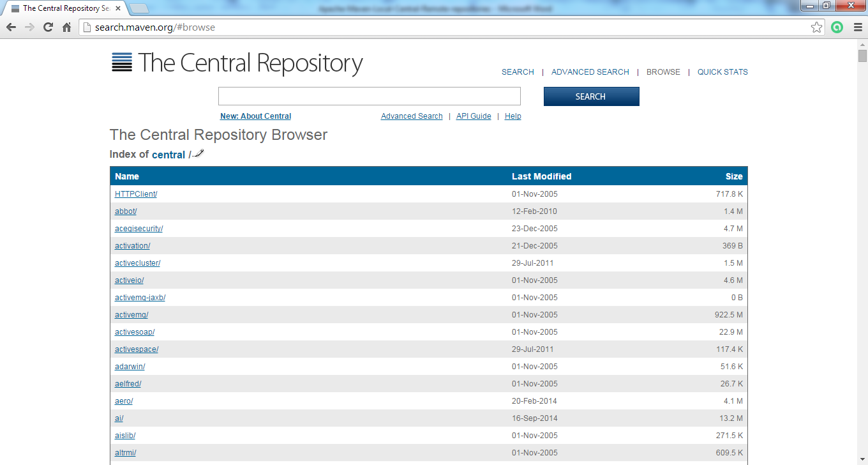Screen dimensions: 868x465
Task: Click inside the repository search text box
Action: (369, 96)
